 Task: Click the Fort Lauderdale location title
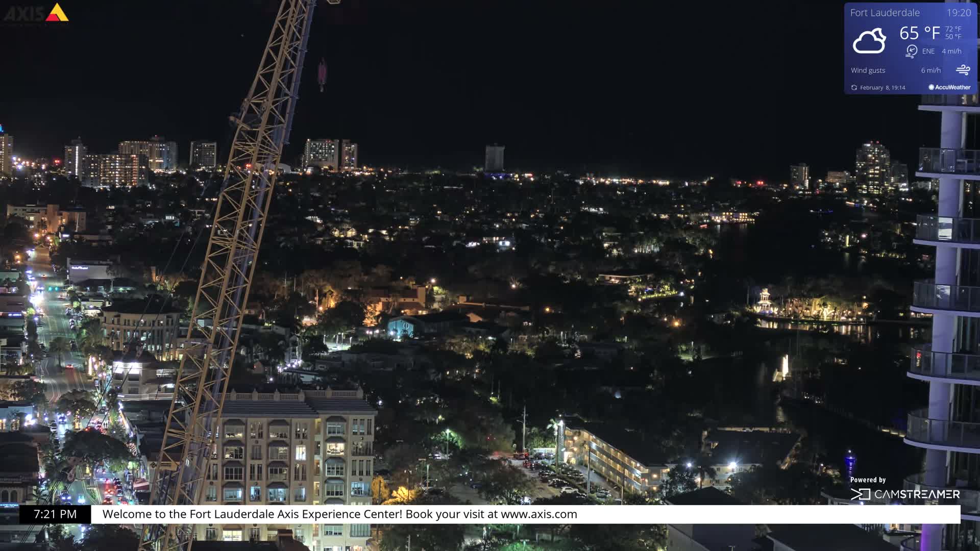pos(885,13)
